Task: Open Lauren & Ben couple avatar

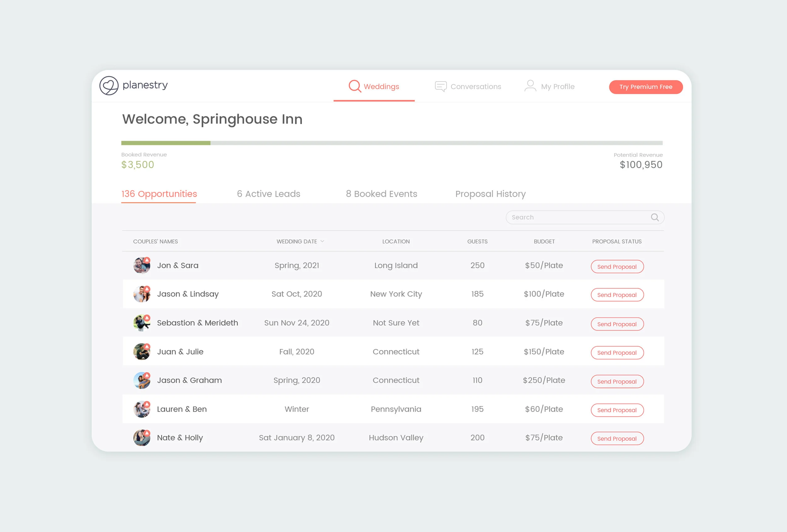Action: (x=142, y=409)
